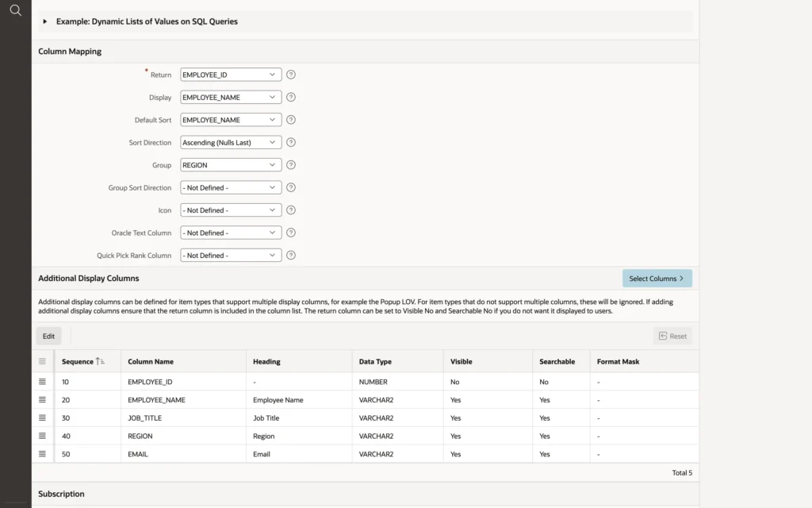
Task: Open help for Default Sort field
Action: [x=291, y=120]
